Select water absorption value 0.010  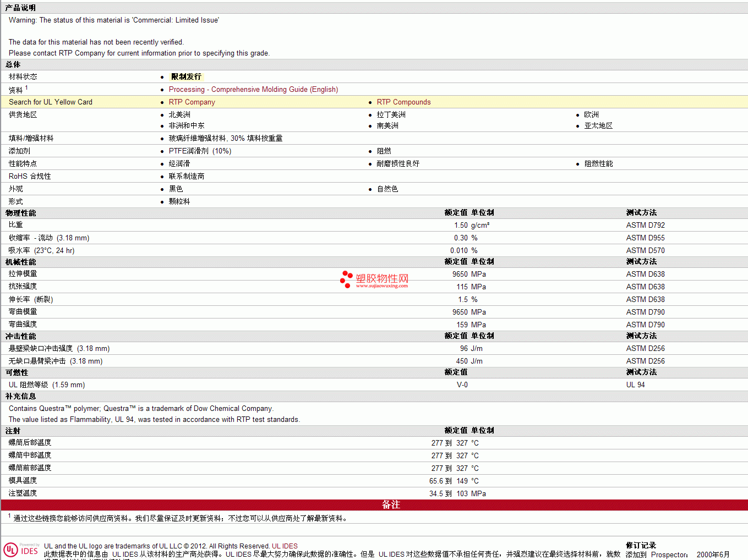click(459, 250)
